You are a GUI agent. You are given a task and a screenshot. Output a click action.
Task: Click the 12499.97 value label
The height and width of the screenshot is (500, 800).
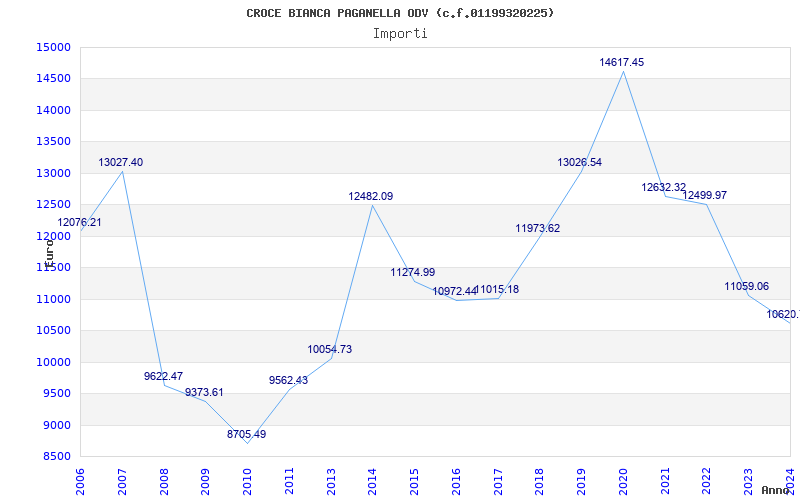click(x=705, y=195)
